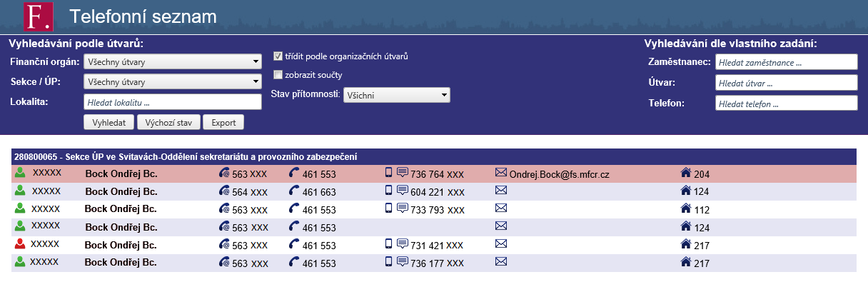Click SMS bubble icon before 733 793

[x=403, y=208]
